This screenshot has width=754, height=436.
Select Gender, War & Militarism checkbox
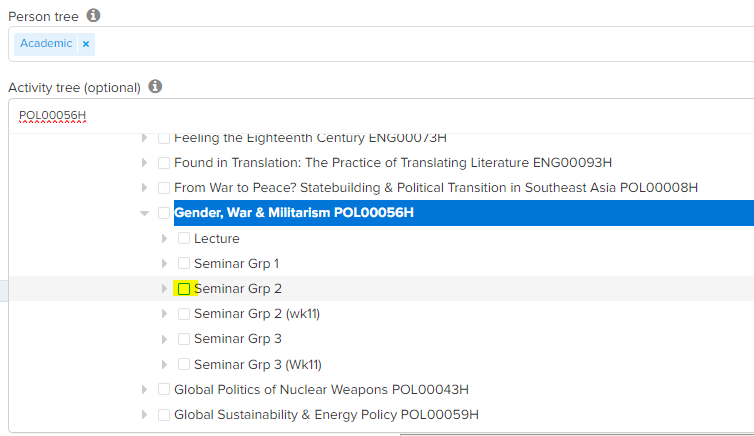coord(164,213)
